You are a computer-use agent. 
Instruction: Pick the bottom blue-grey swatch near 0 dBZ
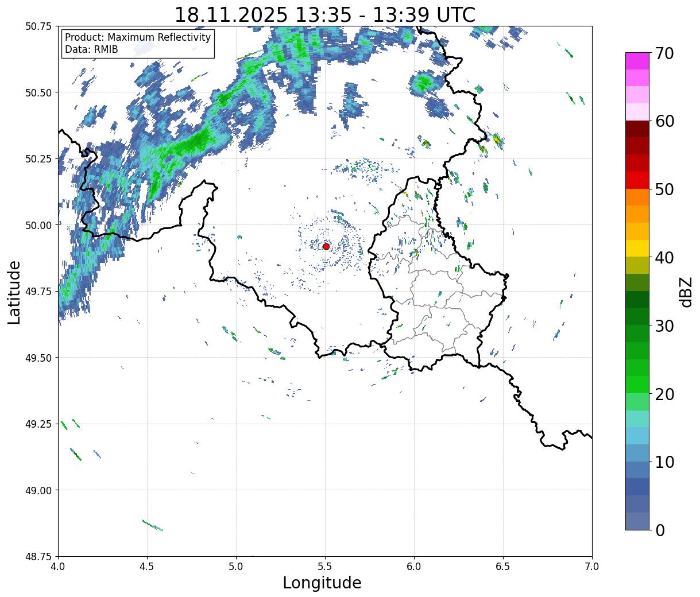(x=637, y=521)
